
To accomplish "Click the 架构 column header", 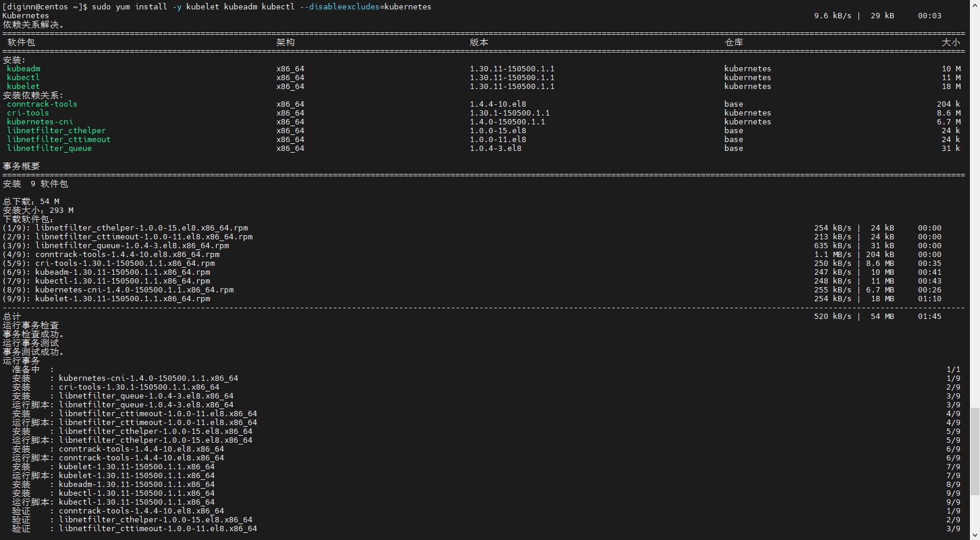I will pyautogui.click(x=286, y=42).
